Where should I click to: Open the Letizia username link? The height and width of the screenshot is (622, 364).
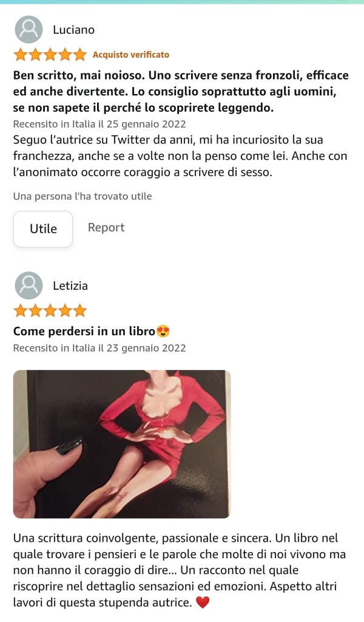click(70, 285)
